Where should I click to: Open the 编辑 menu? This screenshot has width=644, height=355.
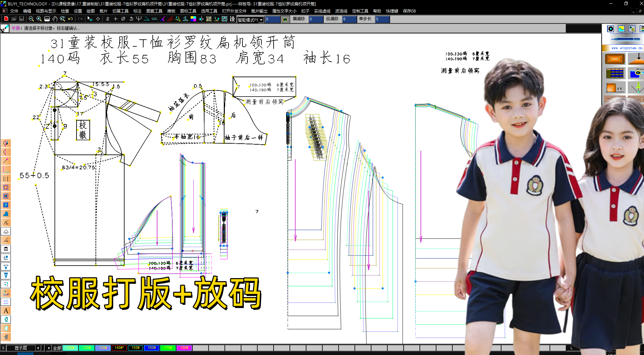pos(27,11)
